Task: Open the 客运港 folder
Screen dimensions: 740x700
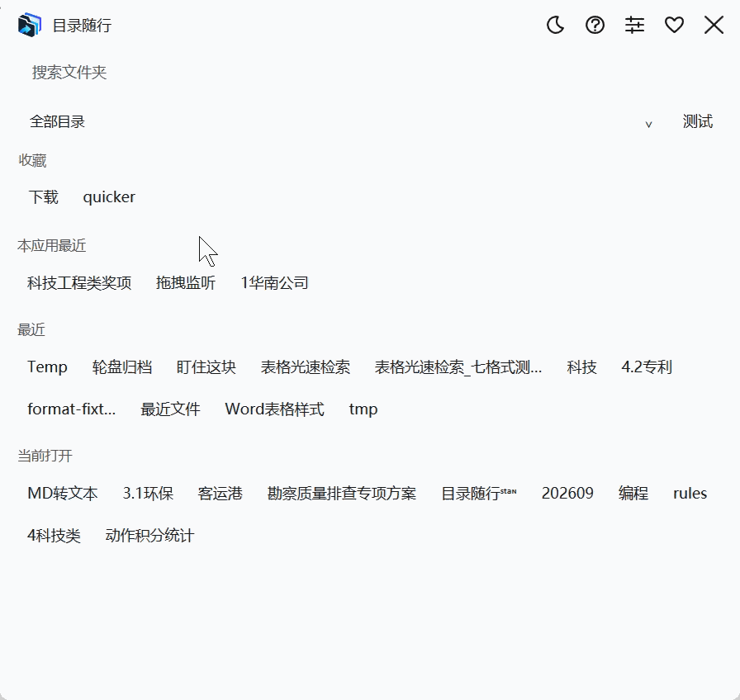Action: click(x=220, y=494)
